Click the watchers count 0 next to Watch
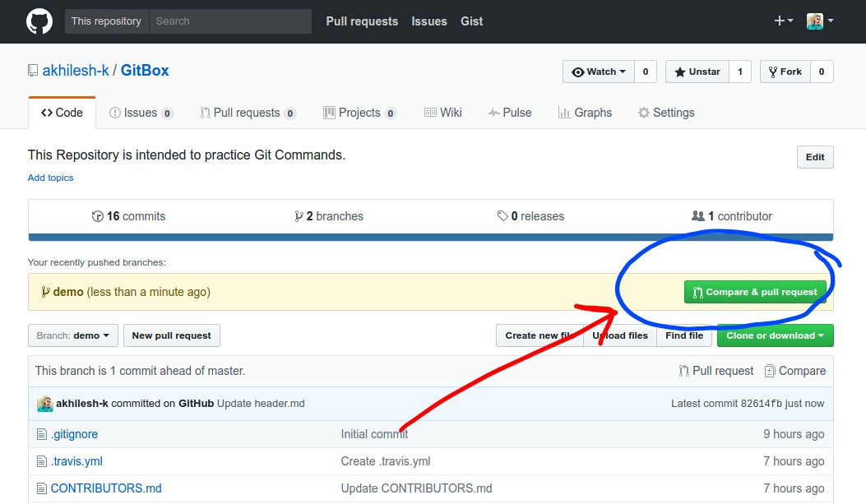The width and height of the screenshot is (866, 504). click(645, 72)
